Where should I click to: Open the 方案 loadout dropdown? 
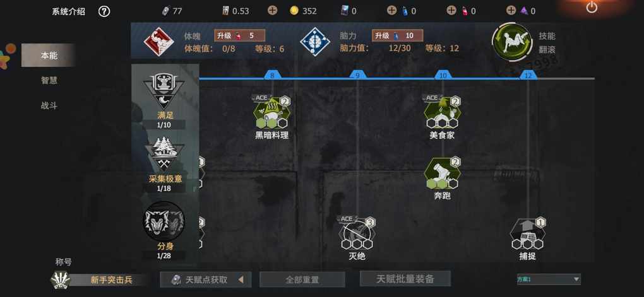549,279
